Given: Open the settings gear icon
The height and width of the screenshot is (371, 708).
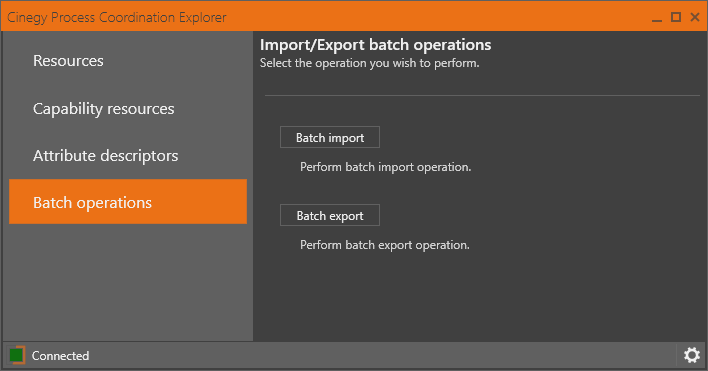Looking at the screenshot, I should [691, 355].
